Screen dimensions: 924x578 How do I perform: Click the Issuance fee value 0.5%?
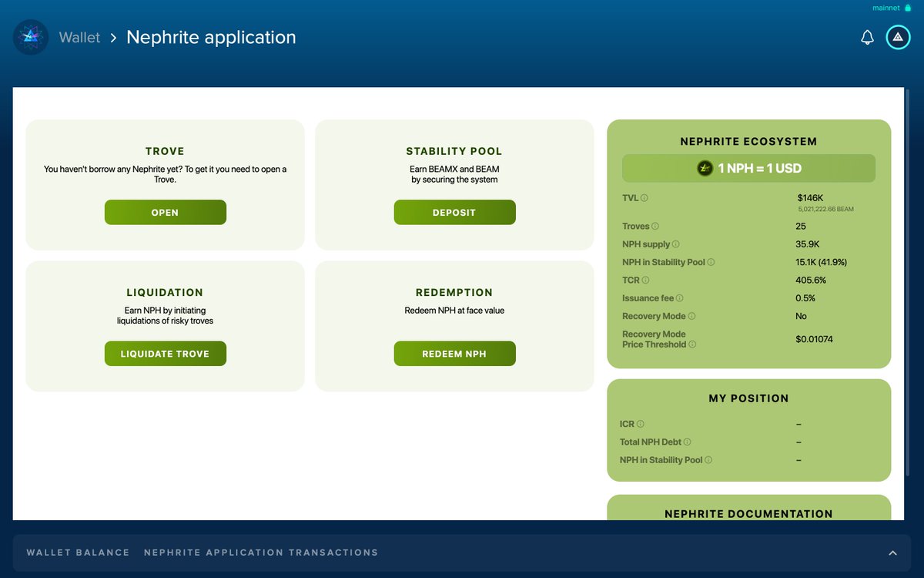(x=805, y=298)
